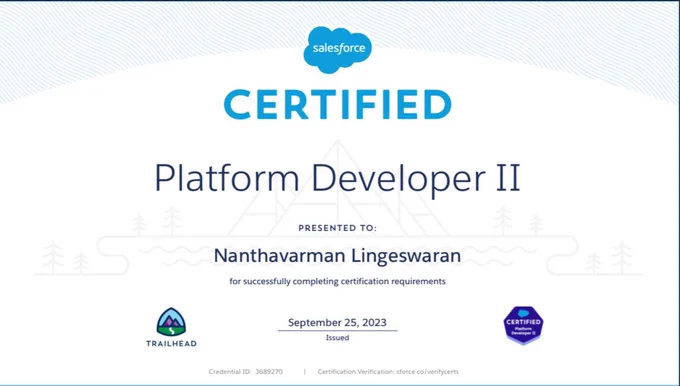Select the name Nanthavarman Lingeswaran
The width and height of the screenshot is (680, 386).
pos(337,256)
